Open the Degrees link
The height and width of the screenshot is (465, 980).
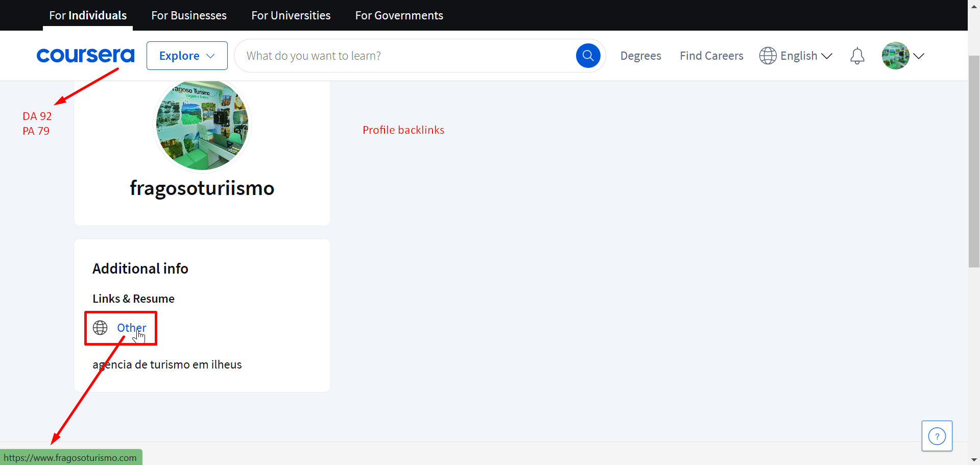[640, 56]
